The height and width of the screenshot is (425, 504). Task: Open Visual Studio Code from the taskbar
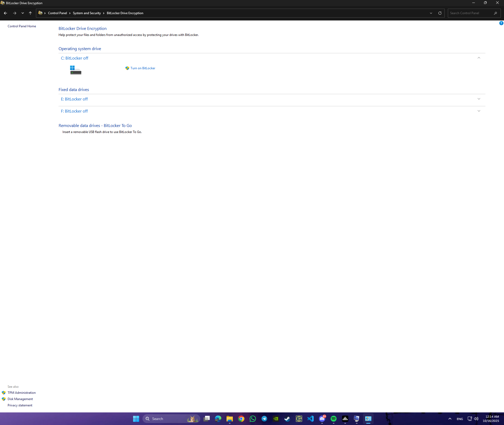coord(311,419)
